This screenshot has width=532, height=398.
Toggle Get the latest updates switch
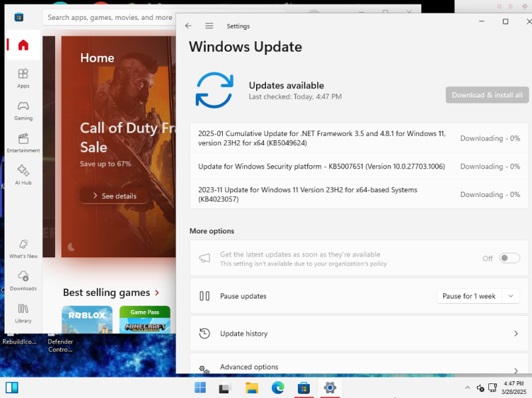[x=509, y=258]
